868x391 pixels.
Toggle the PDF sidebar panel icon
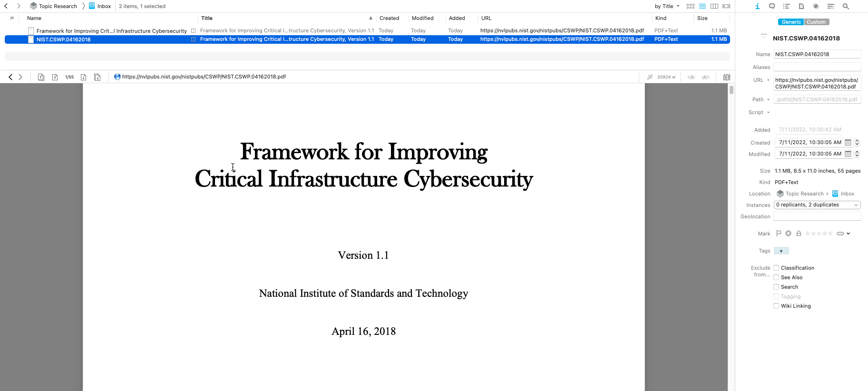(x=727, y=77)
